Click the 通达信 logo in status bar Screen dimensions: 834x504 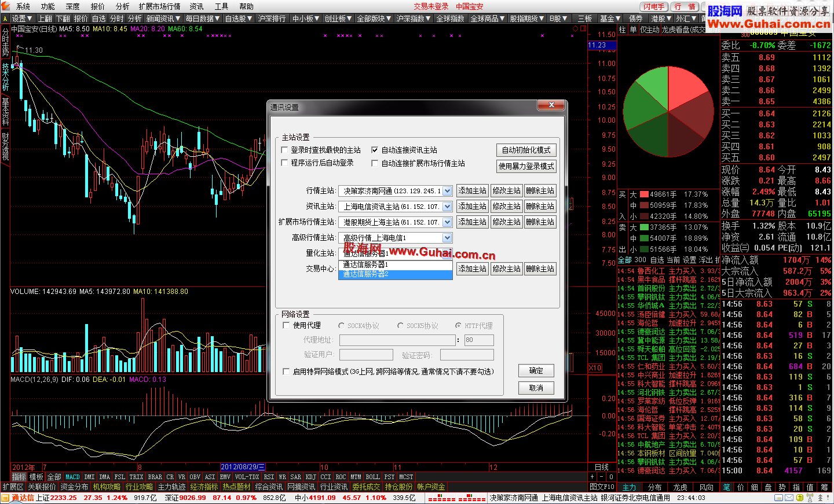pos(17,498)
